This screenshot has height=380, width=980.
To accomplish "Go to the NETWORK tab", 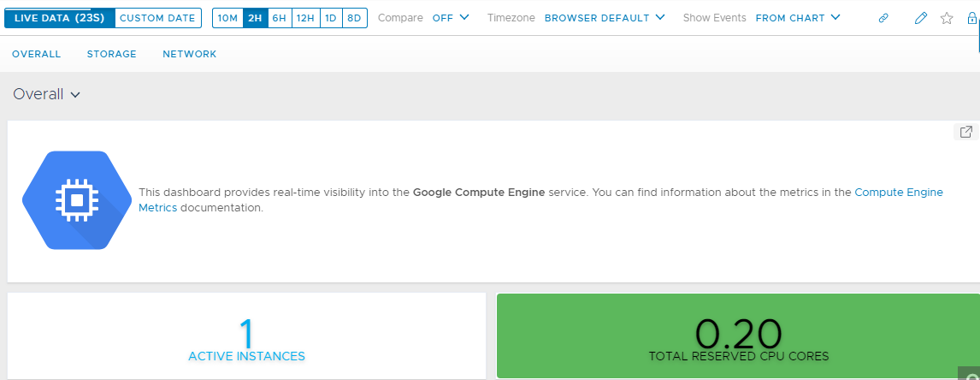I will (189, 55).
